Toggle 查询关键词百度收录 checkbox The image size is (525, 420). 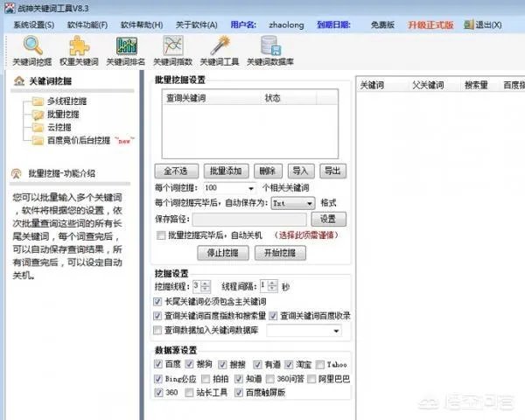273,316
